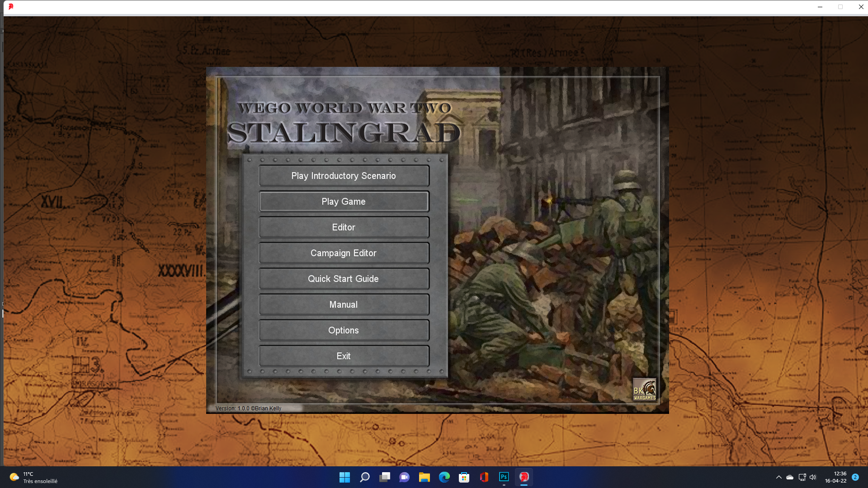
Task: Click the BK Wargames logo
Action: (x=644, y=389)
